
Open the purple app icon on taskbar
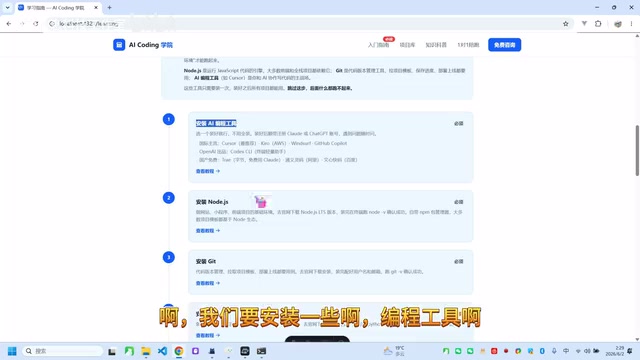pos(195,351)
